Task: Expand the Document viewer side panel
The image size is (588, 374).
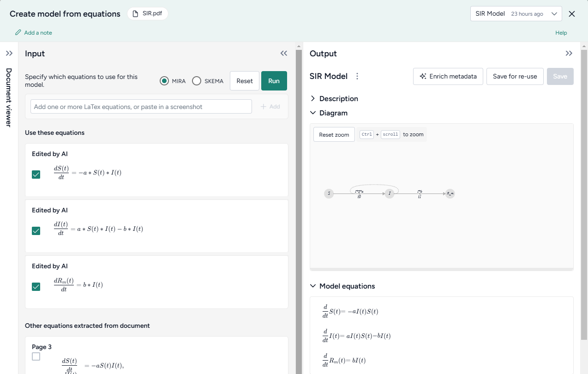Action: pos(9,54)
